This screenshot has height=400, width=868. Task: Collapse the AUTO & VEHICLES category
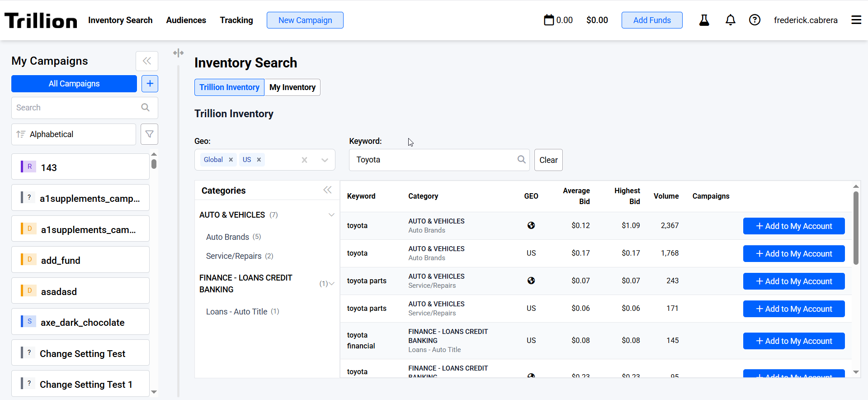pyautogui.click(x=331, y=215)
